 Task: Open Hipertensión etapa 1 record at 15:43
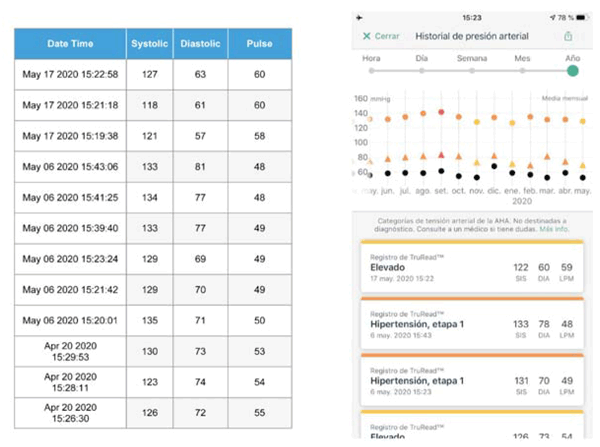point(470,327)
